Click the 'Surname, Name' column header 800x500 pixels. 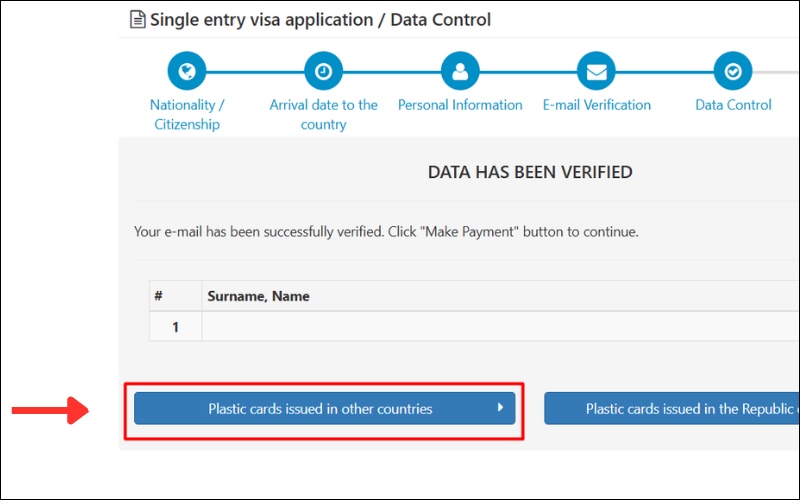tap(258, 296)
